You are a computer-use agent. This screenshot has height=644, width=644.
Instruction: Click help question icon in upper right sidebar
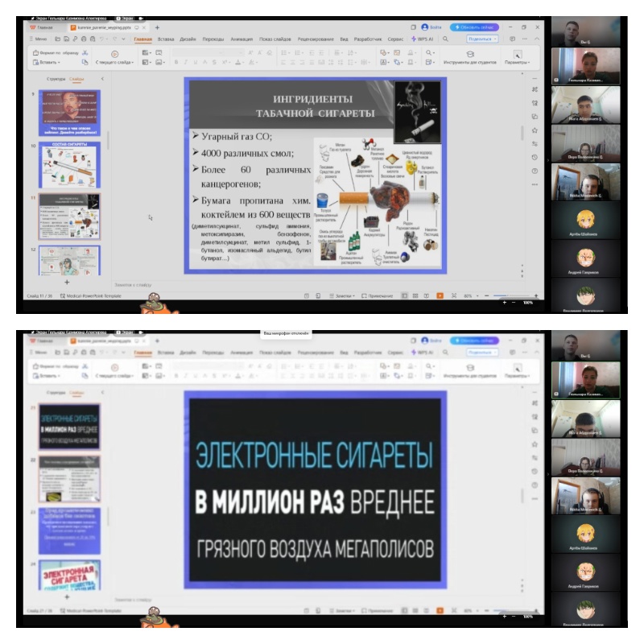coord(535,171)
